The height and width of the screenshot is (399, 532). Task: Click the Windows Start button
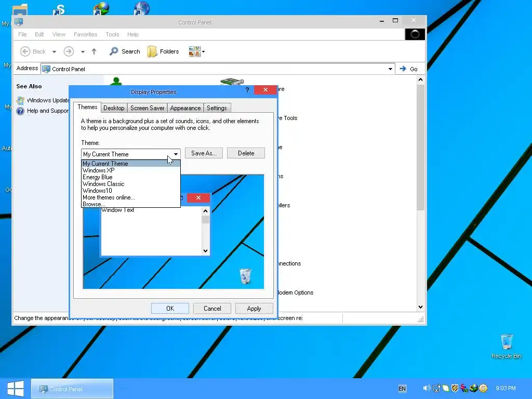tap(16, 389)
